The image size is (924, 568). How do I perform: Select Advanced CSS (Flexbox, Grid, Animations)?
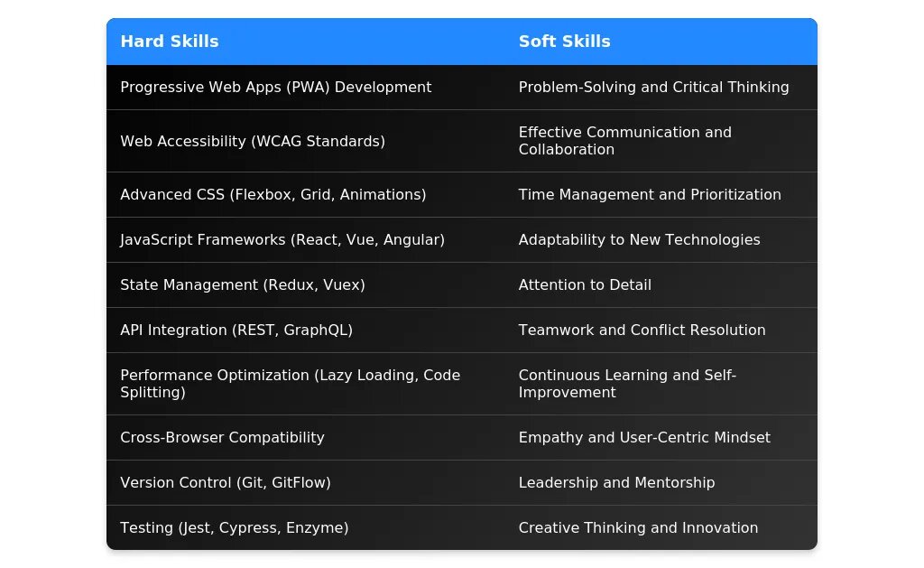pyautogui.click(x=273, y=195)
